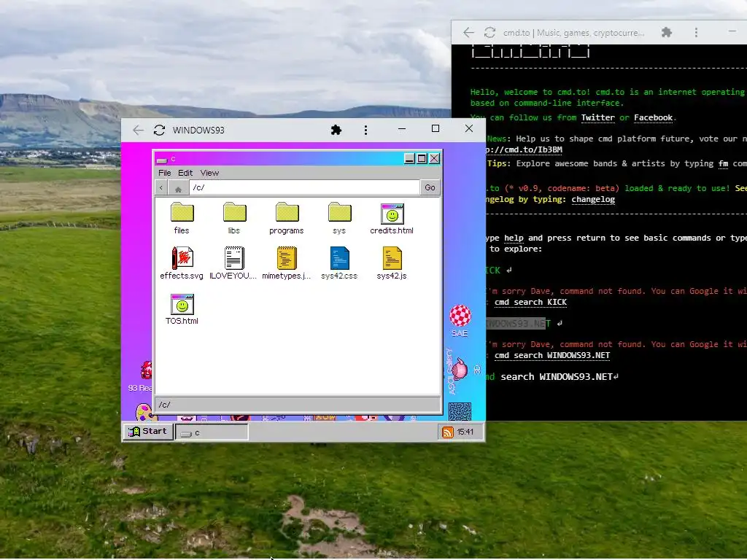Open the Edit menu

[x=185, y=173]
